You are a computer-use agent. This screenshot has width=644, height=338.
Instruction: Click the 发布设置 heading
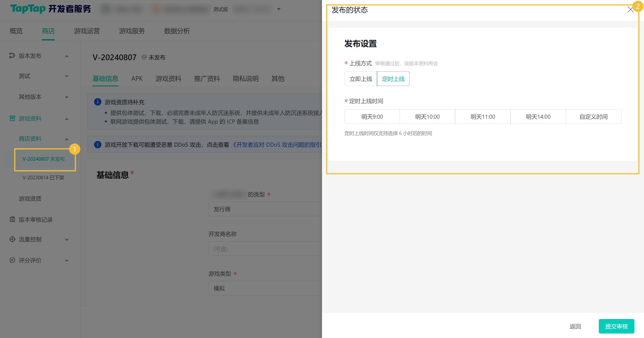pyautogui.click(x=360, y=43)
